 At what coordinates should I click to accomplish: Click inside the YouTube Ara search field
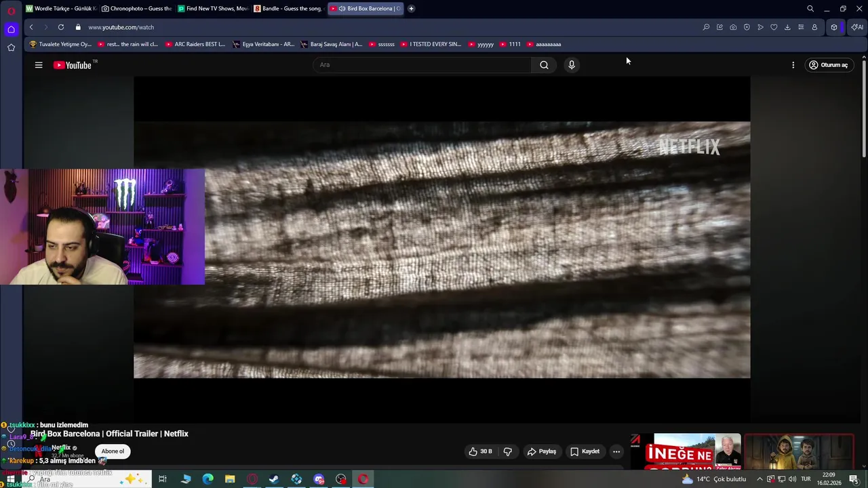point(423,65)
